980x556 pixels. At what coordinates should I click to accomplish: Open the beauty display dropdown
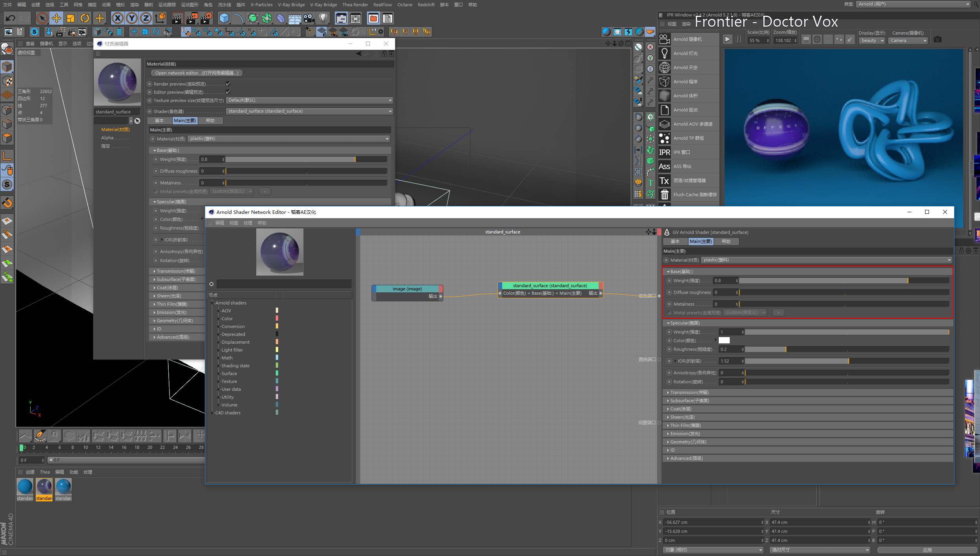[872, 40]
